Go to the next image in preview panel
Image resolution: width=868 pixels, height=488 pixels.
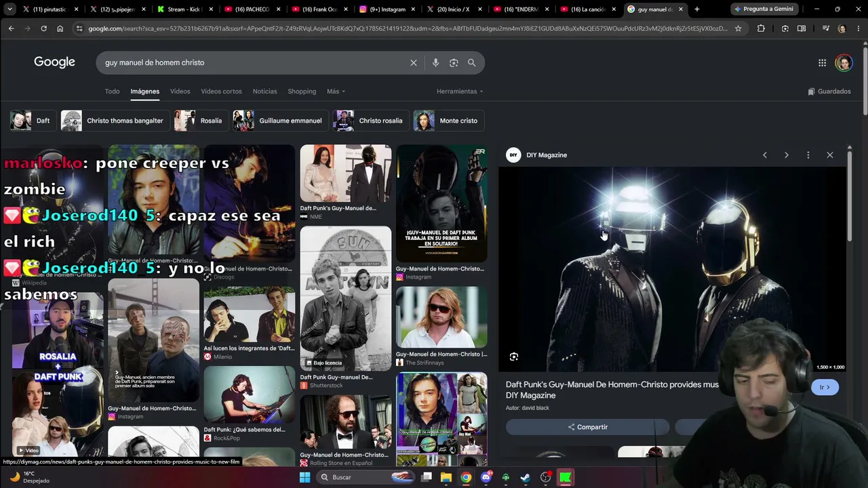[787, 155]
